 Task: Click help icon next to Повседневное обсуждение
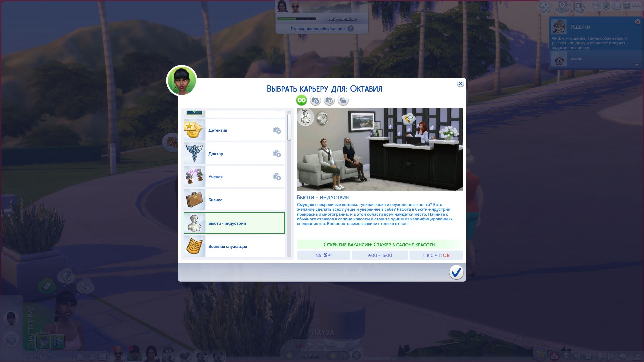point(351,29)
